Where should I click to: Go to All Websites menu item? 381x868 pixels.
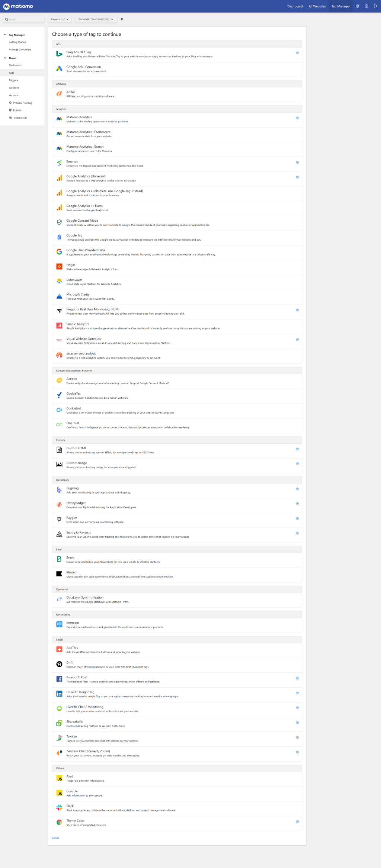coord(317,6)
